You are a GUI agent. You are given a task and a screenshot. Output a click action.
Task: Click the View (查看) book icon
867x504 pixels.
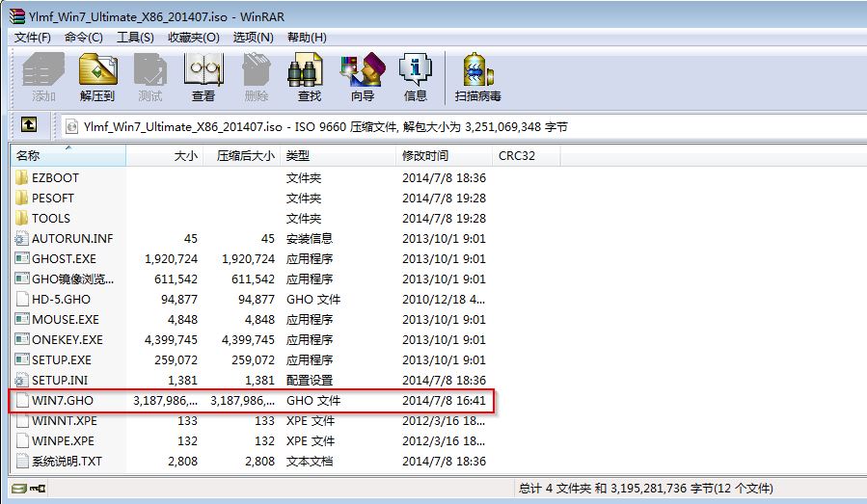click(203, 69)
